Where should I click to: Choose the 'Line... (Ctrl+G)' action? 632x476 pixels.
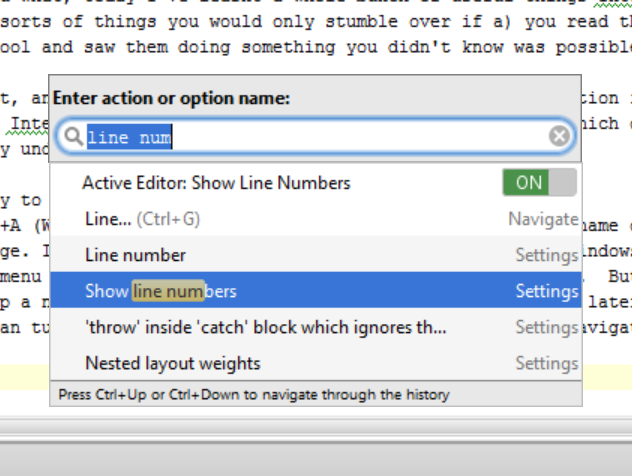142,219
